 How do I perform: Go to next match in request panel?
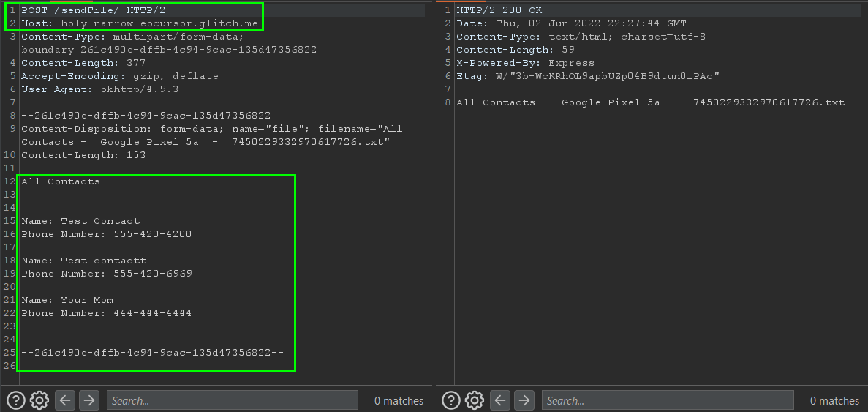(x=89, y=400)
